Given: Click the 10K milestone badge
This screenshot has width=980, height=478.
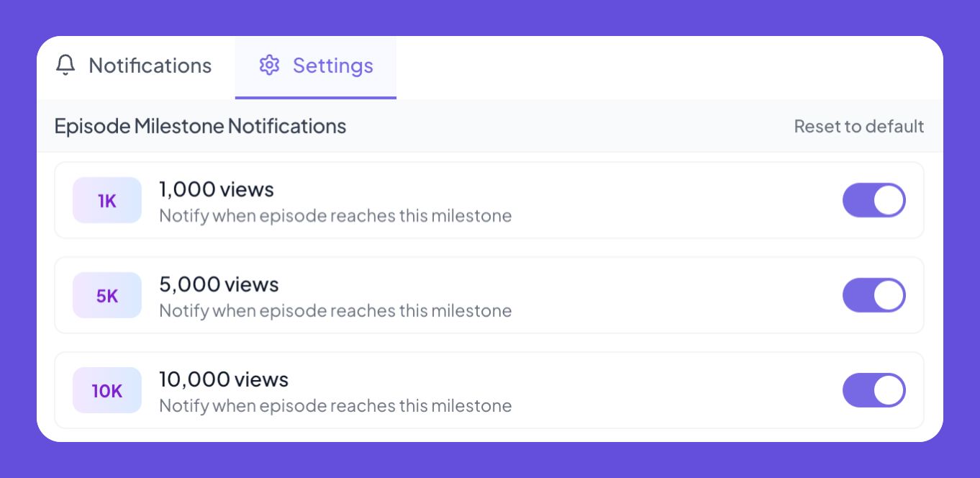Looking at the screenshot, I should pos(107,391).
